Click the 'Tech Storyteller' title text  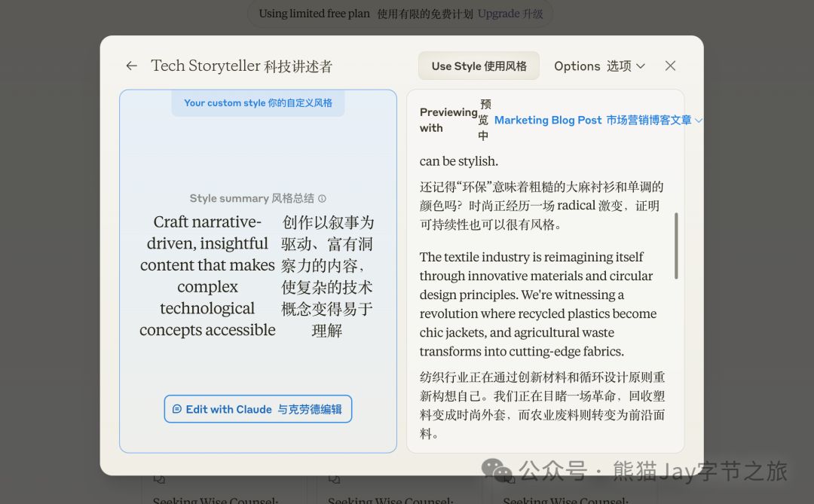coord(241,66)
